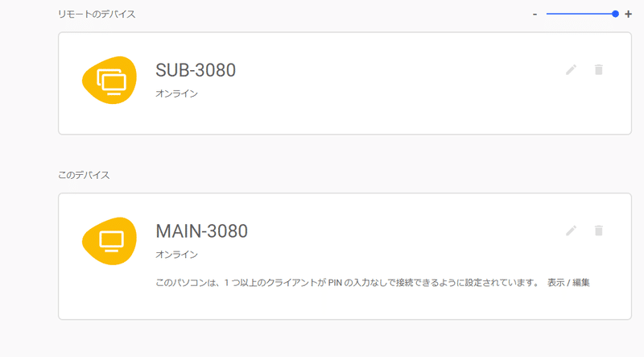Delete the SUB-3080 device with trash icon
Image resolution: width=644 pixels, height=357 pixels.
click(x=599, y=70)
